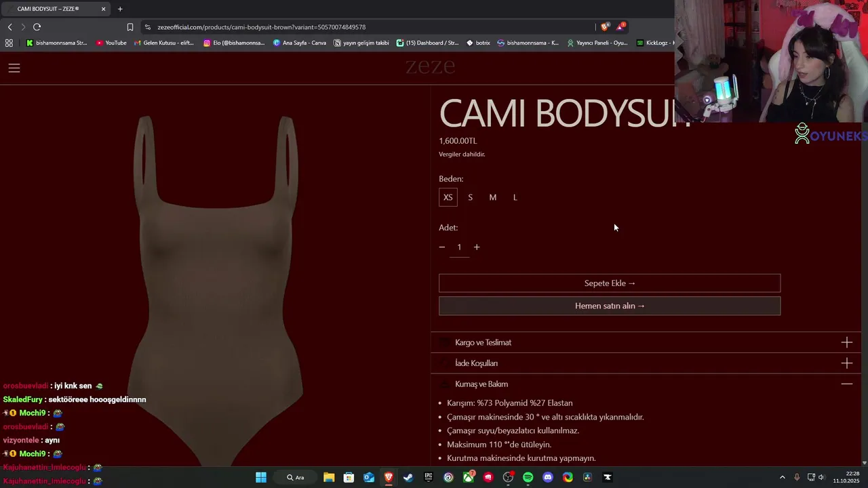The image size is (868, 488).
Task: Click the taskbar Ara search box
Action: click(295, 477)
